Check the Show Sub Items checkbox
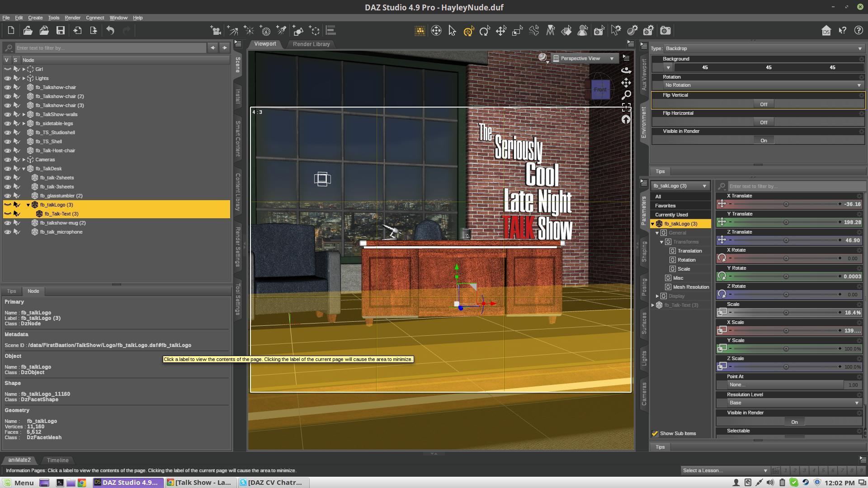868x488 pixels. pyautogui.click(x=655, y=434)
